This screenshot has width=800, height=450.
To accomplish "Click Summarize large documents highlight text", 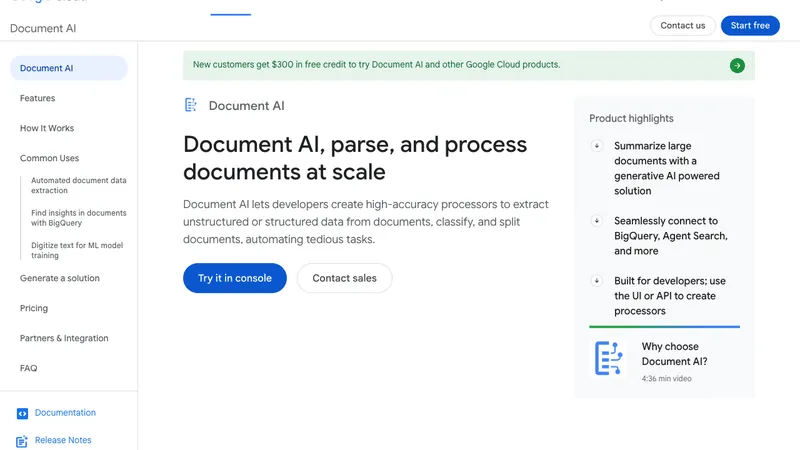I will point(667,168).
